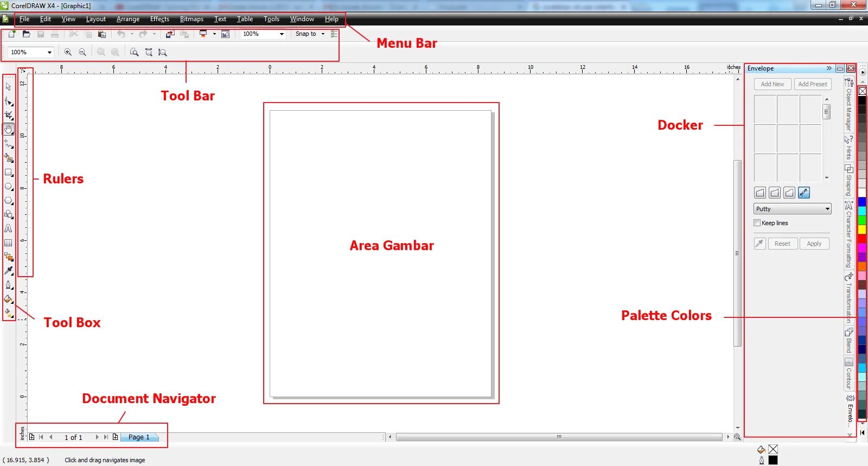Select the Freehand curve tool
Image resolution: width=868 pixels, height=466 pixels.
(8, 144)
